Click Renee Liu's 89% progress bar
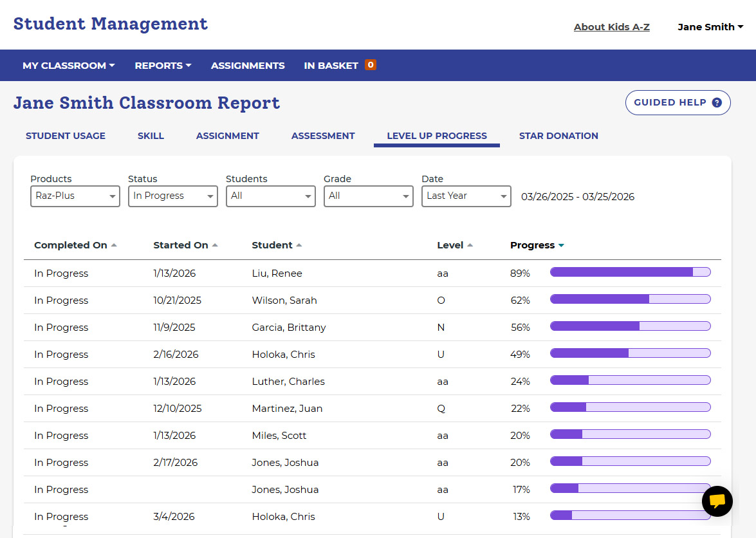This screenshot has height=538, width=756. (630, 272)
